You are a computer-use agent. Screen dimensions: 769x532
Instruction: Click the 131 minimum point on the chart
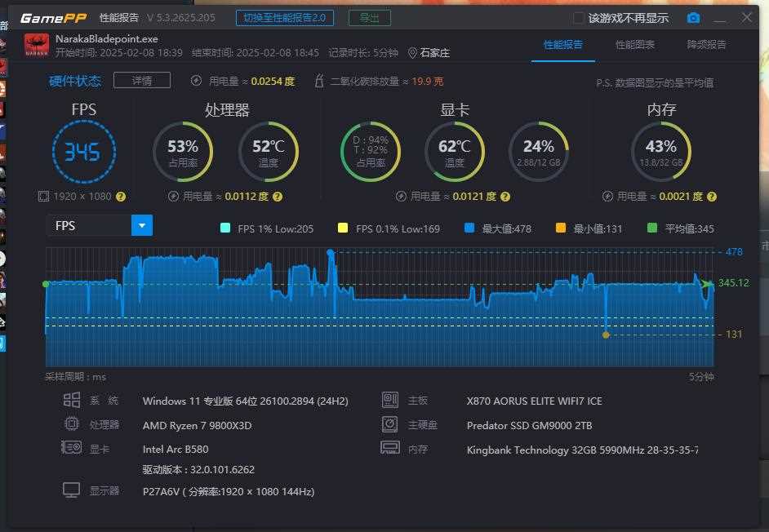(607, 335)
